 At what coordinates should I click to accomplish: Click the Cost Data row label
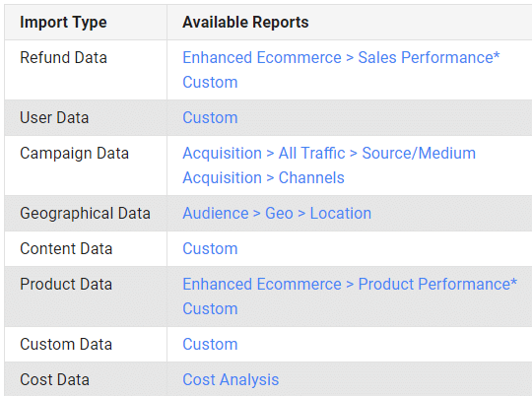click(x=54, y=379)
